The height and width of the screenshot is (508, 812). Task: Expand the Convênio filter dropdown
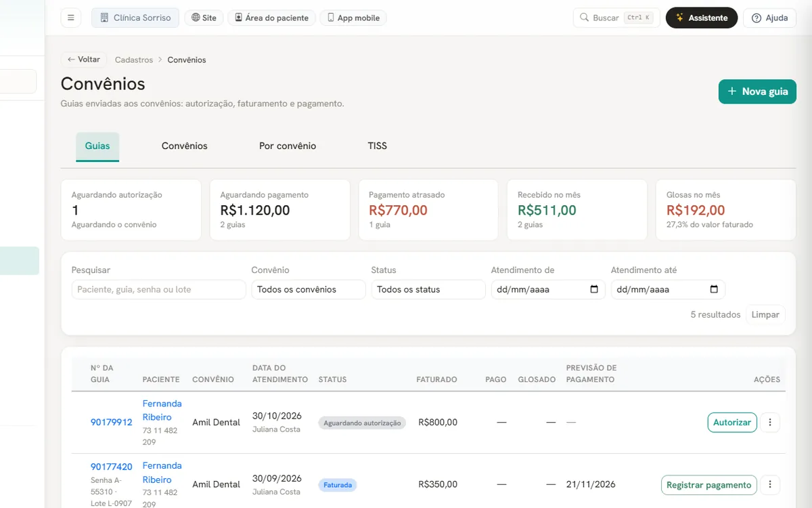[309, 289]
